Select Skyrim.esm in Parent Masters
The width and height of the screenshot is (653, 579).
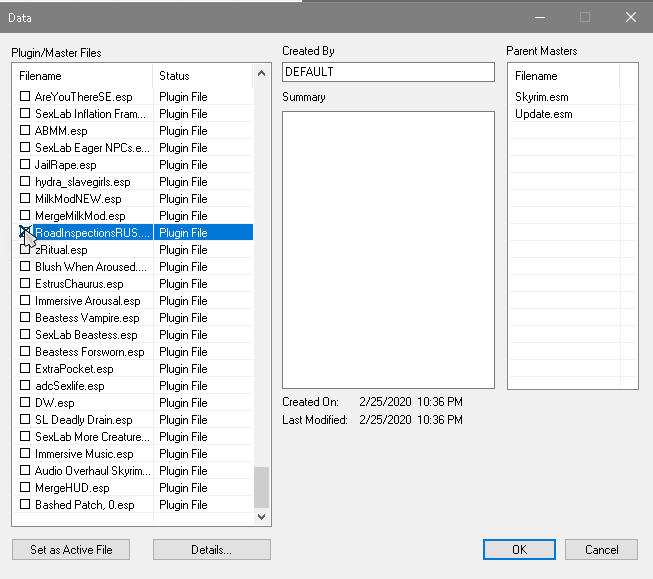[538, 97]
